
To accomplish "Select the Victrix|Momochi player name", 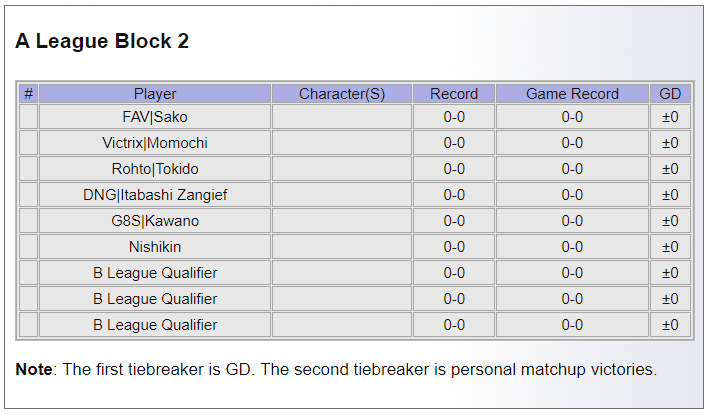I will 155,143.
